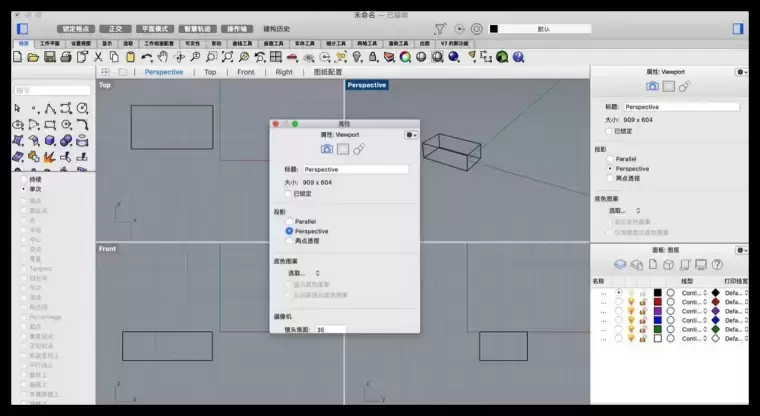The width and height of the screenshot is (760, 416).
Task: Click the four-viewport layout icon in the toolbar
Action: pyautogui.click(x=276, y=57)
